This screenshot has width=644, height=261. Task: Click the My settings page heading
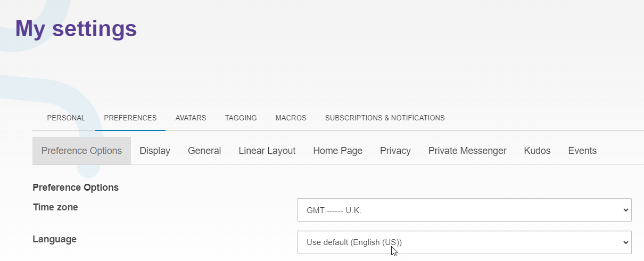coord(76,29)
